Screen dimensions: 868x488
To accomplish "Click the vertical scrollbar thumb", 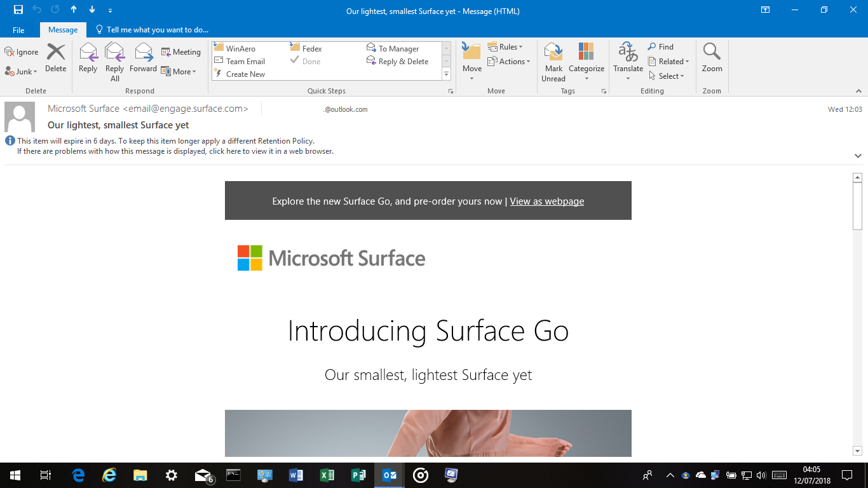I will point(857,207).
